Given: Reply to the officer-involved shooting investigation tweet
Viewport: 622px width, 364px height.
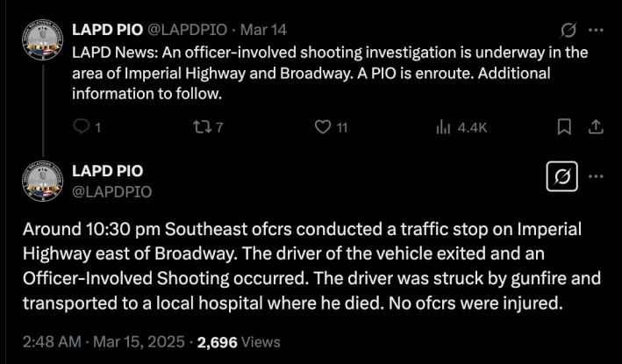Looking at the screenshot, I should point(81,128).
